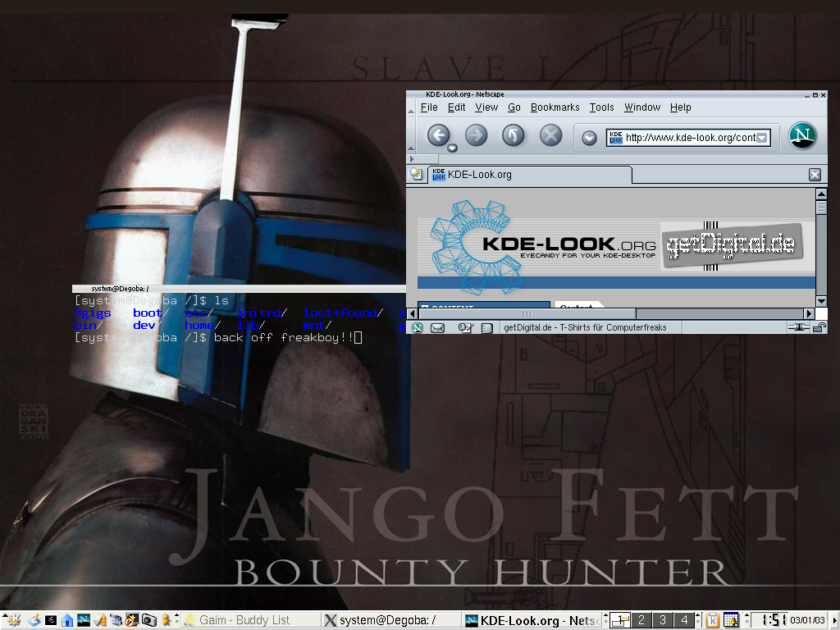The height and width of the screenshot is (630, 840).
Task: Launch the Gaim yellow figure icon in panel
Action: [x=166, y=620]
